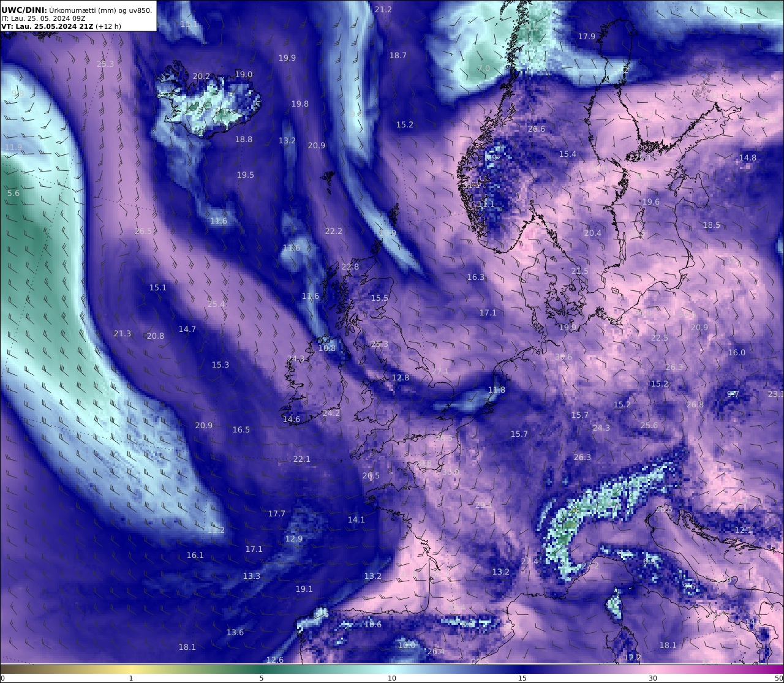Click the 16.5 map value
Screen dimensions: 784x683
tap(241, 429)
